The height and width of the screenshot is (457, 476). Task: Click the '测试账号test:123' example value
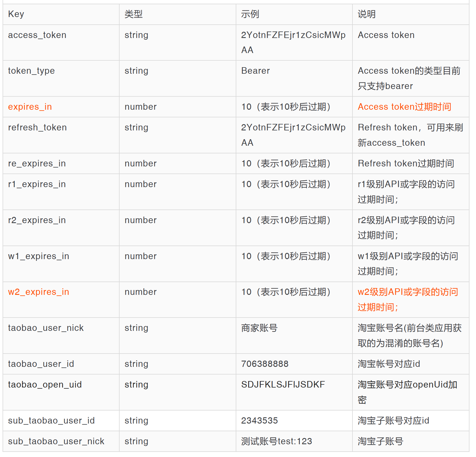tap(277, 441)
